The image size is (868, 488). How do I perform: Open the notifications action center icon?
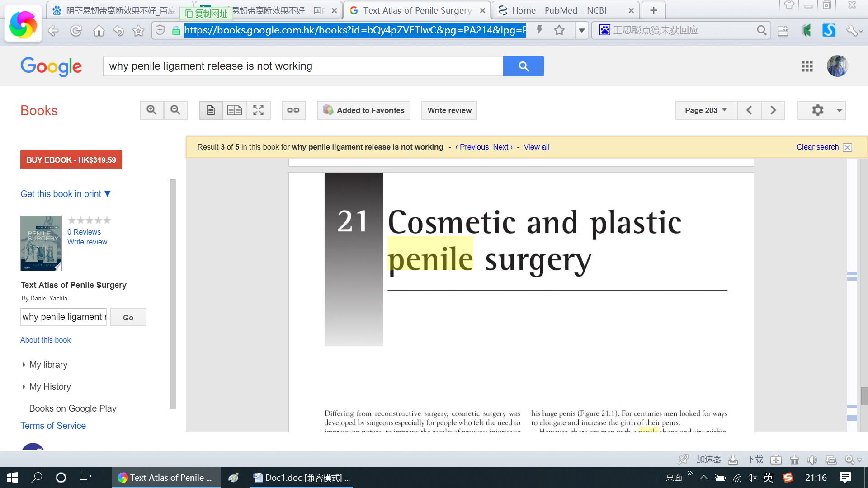845,478
